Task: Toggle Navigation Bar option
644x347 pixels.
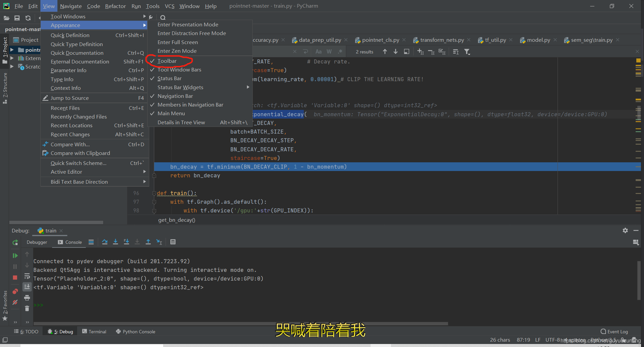Action: (200, 96)
